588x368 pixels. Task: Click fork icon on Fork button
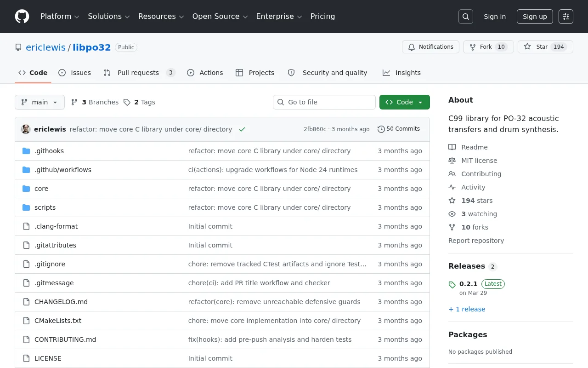[x=473, y=47]
